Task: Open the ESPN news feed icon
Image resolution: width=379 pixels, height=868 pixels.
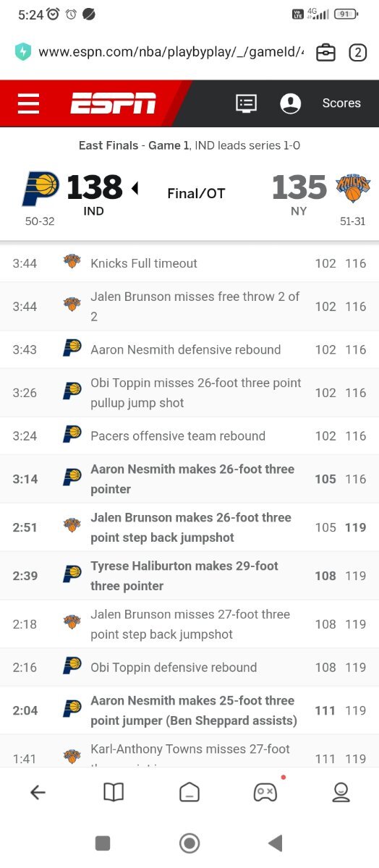Action: (x=247, y=103)
